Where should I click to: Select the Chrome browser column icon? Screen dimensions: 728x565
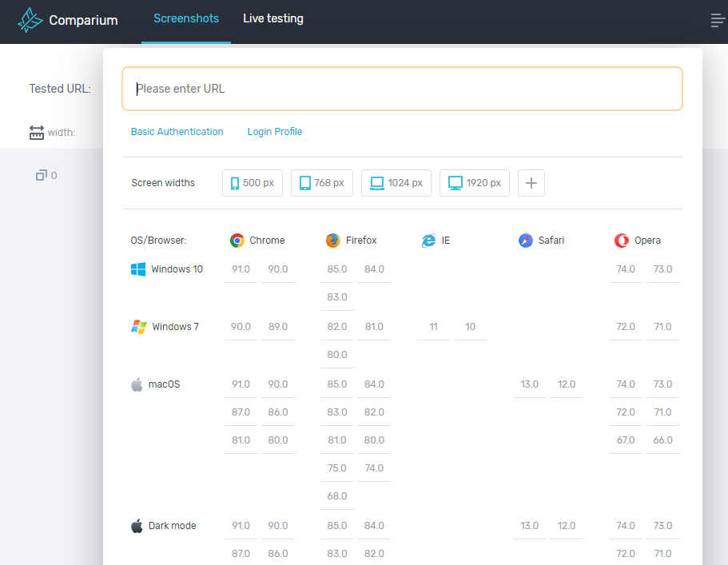(237, 241)
